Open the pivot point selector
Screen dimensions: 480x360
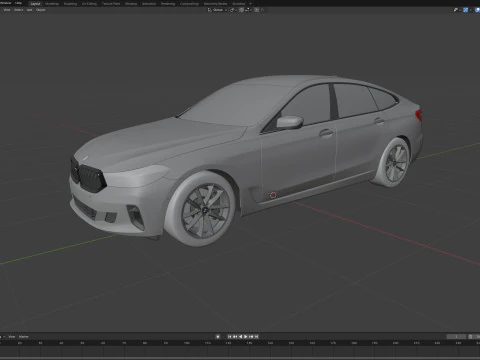pyautogui.click(x=233, y=10)
